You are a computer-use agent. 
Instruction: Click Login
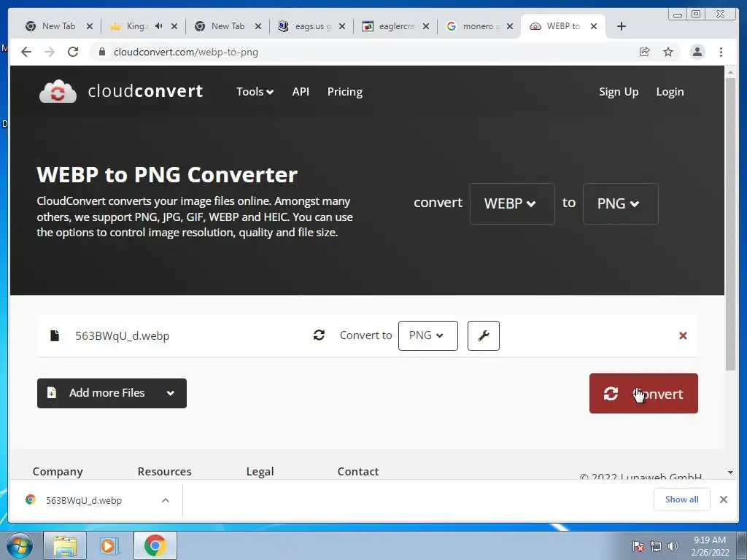[x=670, y=92]
